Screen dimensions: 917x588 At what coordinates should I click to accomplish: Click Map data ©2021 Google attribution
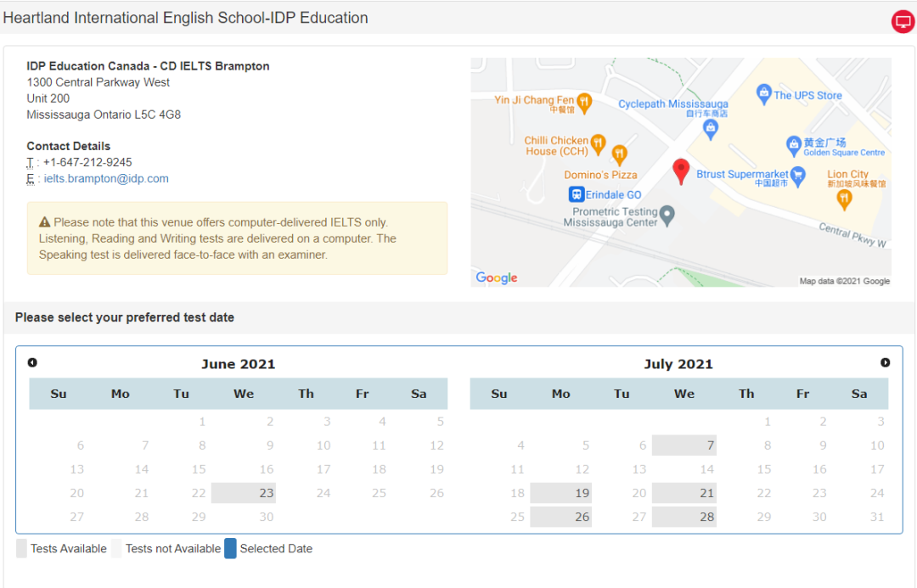pyautogui.click(x=845, y=281)
